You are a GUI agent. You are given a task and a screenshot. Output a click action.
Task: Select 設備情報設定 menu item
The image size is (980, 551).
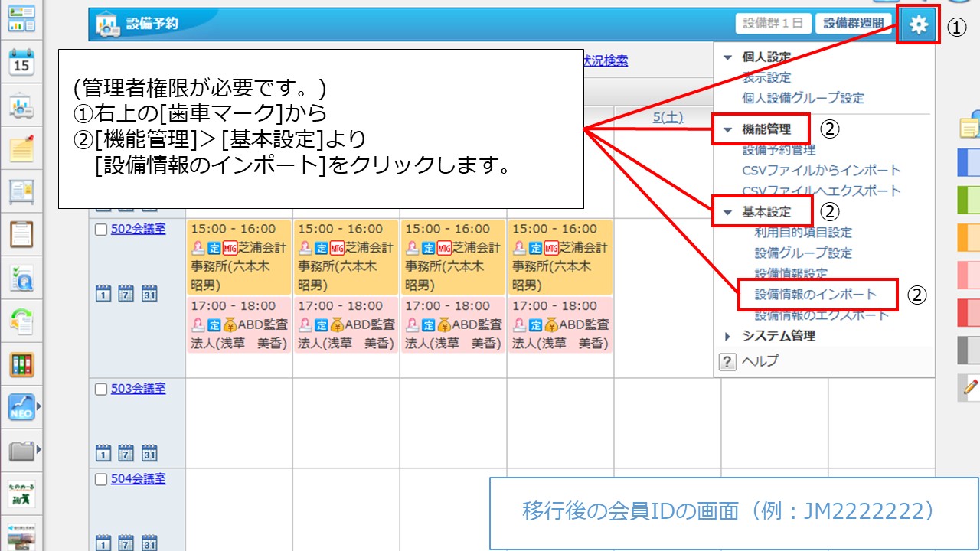791,272
